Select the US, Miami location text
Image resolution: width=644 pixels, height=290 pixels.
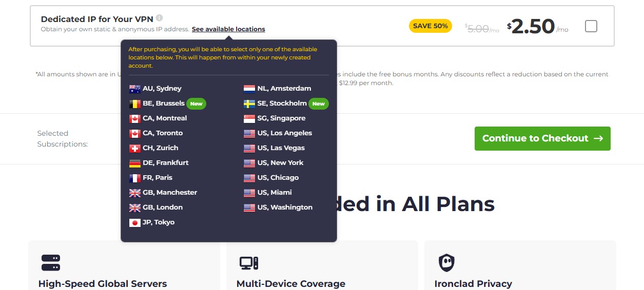click(x=275, y=193)
